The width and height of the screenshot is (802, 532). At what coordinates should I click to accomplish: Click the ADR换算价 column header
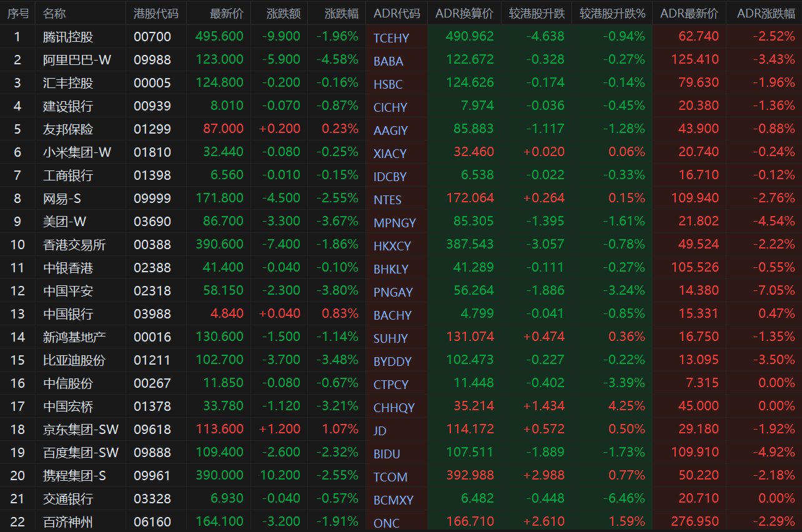(464, 13)
